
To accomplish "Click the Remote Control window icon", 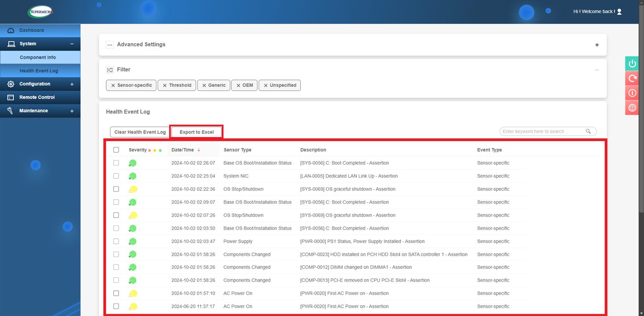I will click(x=11, y=98).
